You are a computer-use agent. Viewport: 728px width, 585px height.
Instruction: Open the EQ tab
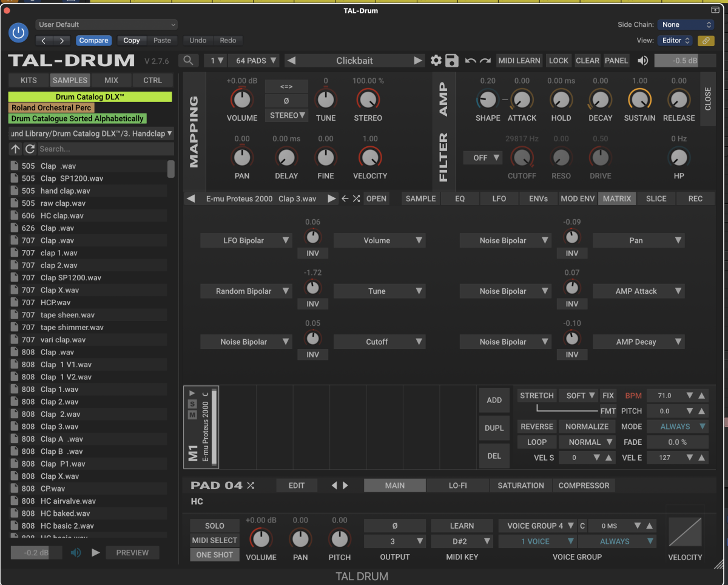(460, 198)
